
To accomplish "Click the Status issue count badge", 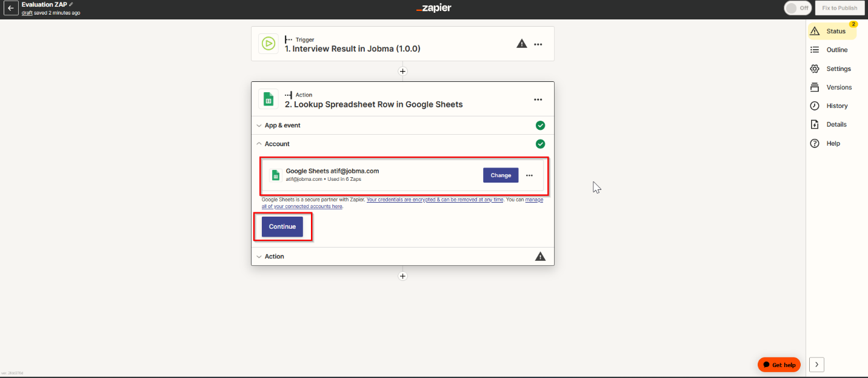I will (x=853, y=24).
